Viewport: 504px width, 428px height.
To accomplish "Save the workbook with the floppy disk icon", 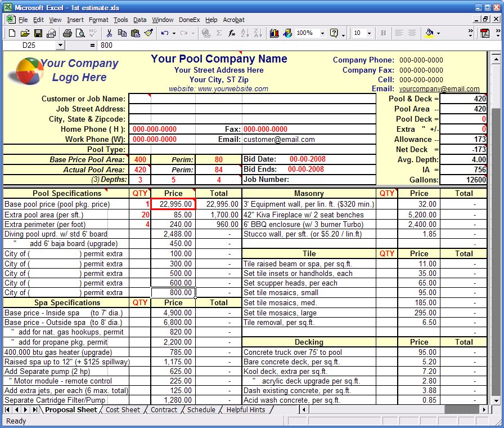I will [38, 33].
